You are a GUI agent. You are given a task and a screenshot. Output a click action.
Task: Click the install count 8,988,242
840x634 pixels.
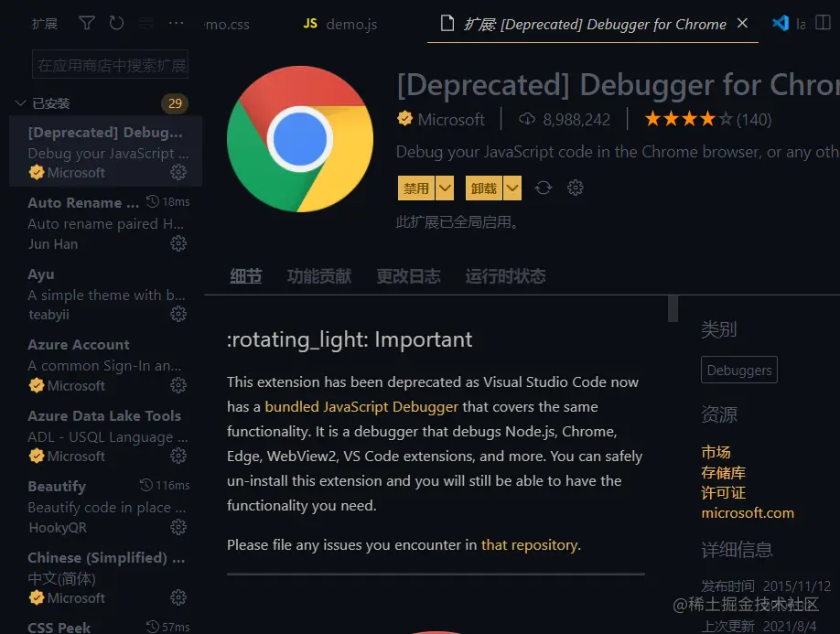click(x=576, y=120)
